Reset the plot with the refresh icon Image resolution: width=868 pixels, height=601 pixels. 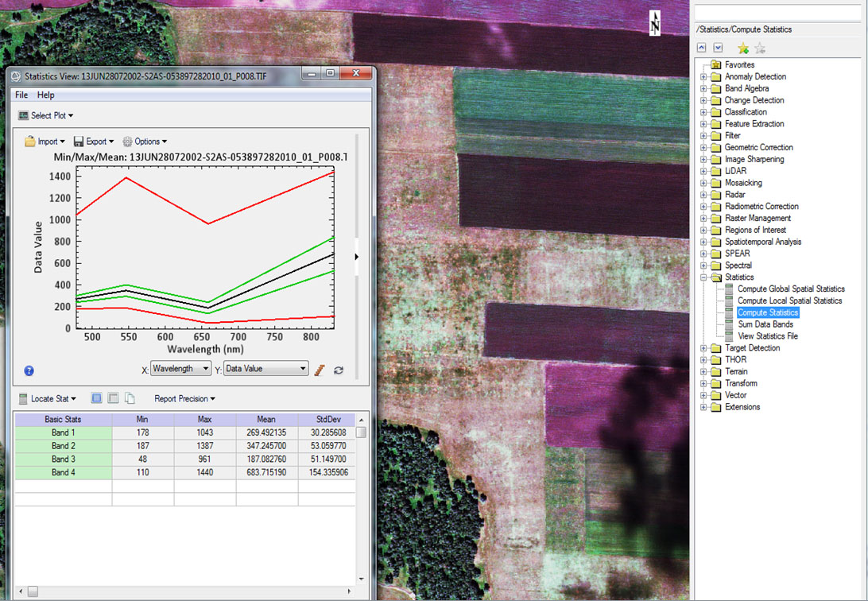point(339,370)
